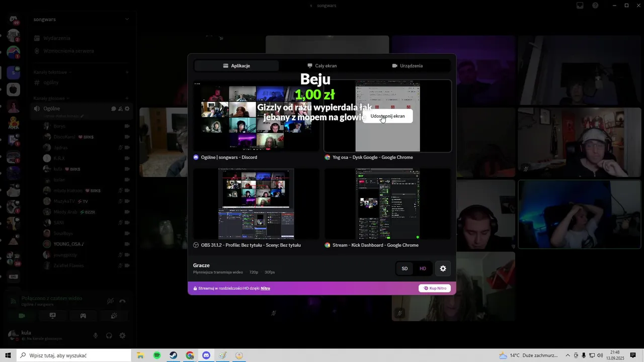
Task: Open user settings gear beside kula
Action: point(122,335)
